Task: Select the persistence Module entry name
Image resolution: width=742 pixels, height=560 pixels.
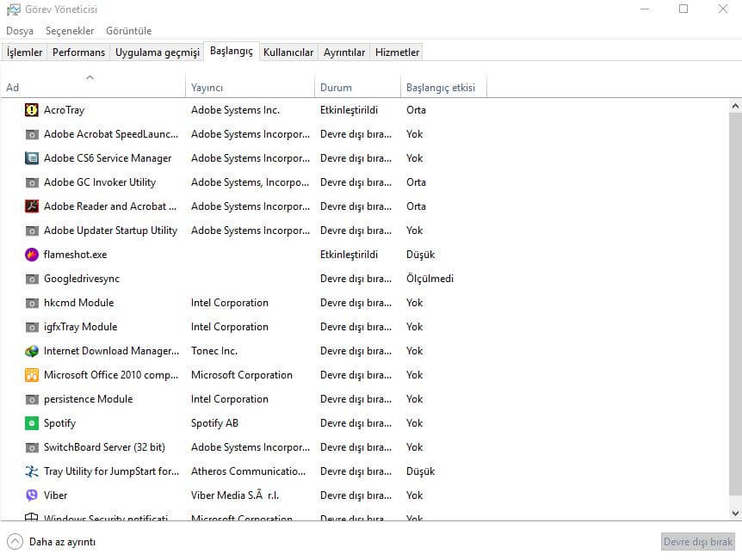Action: tap(89, 400)
